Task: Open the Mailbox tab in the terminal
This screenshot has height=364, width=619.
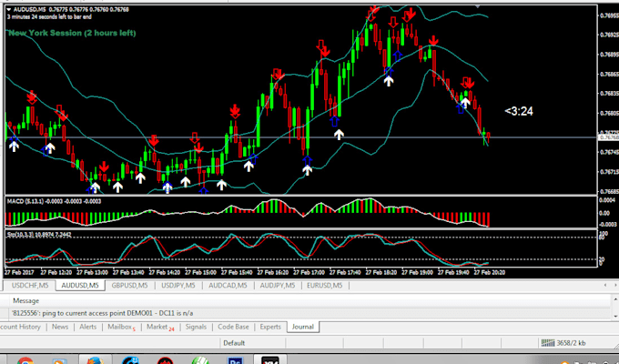Action: pyautogui.click(x=121, y=327)
